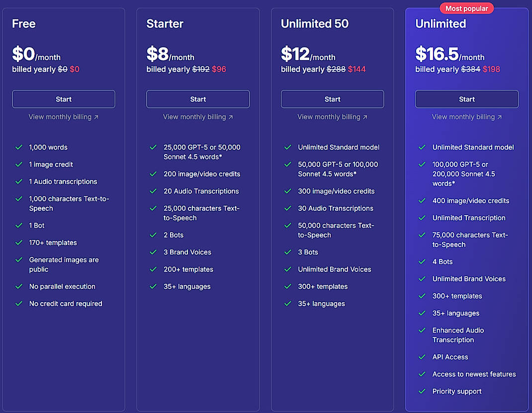This screenshot has height=413, width=532.
Task: Click the $12/month price
Action: [x=308, y=54]
